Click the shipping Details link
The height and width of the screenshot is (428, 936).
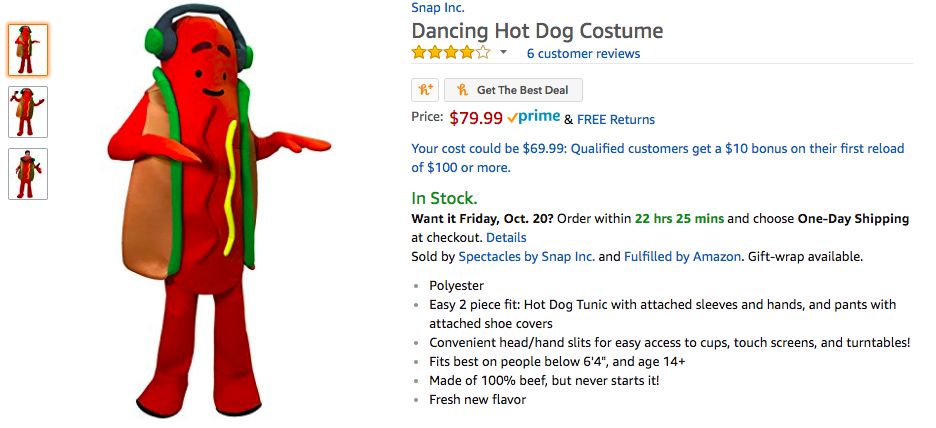pyautogui.click(x=506, y=238)
